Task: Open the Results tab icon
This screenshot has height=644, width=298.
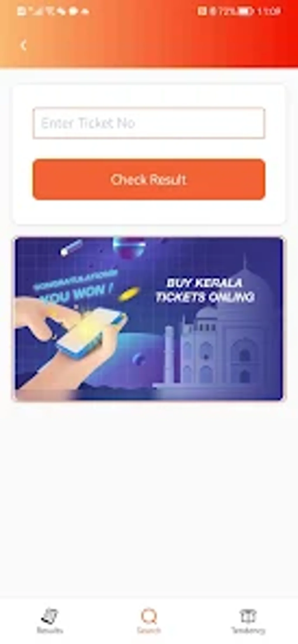Action: (x=50, y=616)
